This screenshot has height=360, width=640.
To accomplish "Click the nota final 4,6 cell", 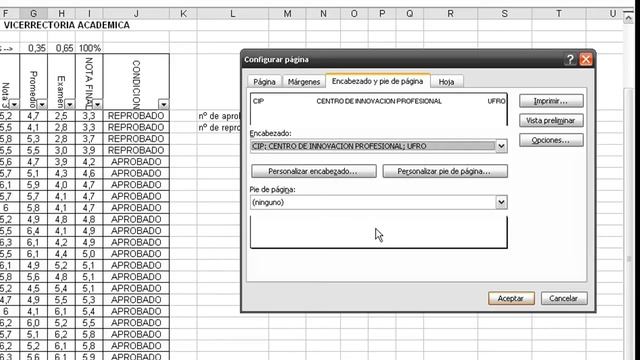I will pyautogui.click(x=89, y=173).
